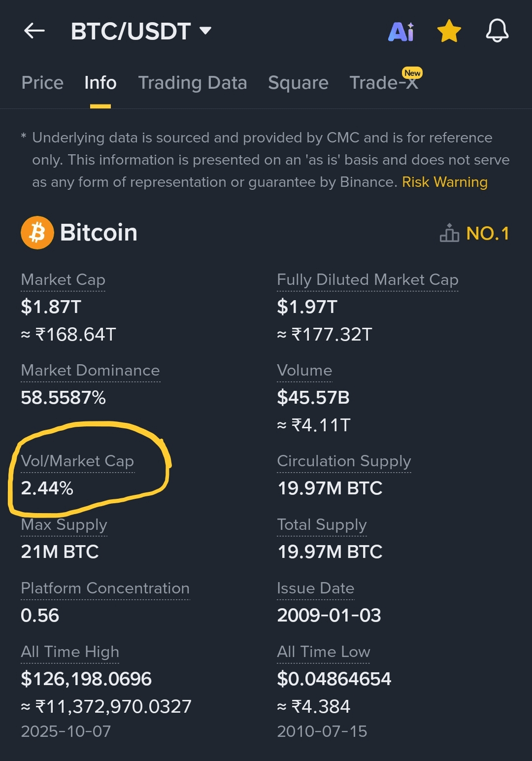The height and width of the screenshot is (761, 532).
Task: Open the Trading Data tab
Action: [x=193, y=83]
